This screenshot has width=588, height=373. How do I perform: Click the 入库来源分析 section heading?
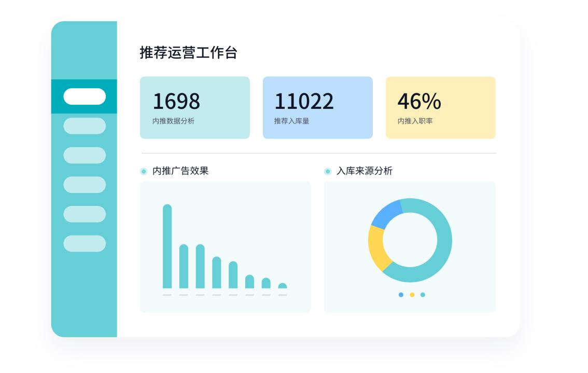click(x=365, y=171)
